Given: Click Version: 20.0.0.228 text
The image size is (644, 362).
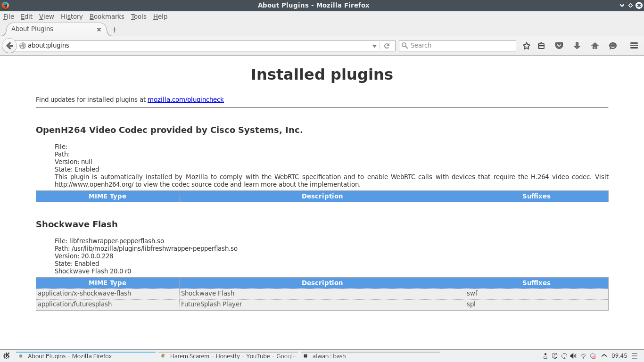Looking at the screenshot, I should pyautogui.click(x=84, y=256).
